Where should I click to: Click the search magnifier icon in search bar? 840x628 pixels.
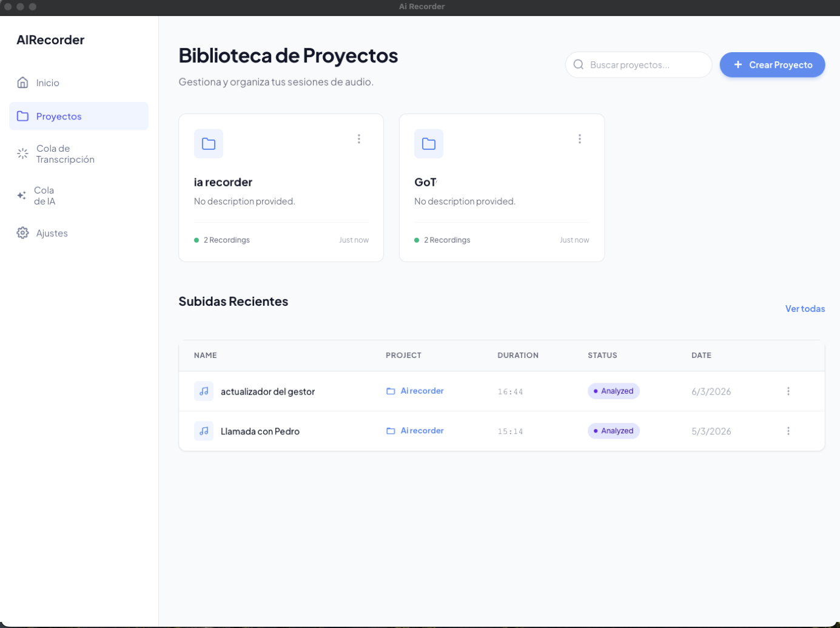[x=579, y=64]
